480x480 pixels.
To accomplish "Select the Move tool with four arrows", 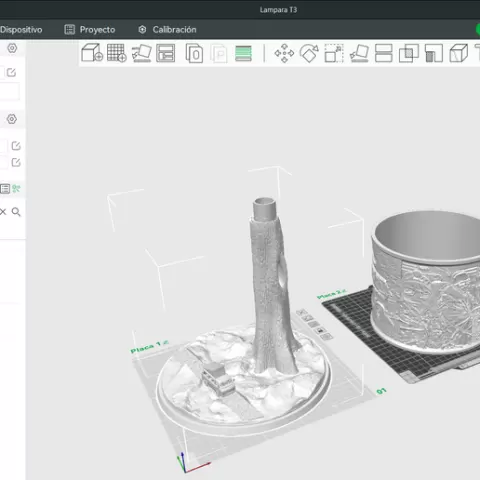I will [284, 53].
